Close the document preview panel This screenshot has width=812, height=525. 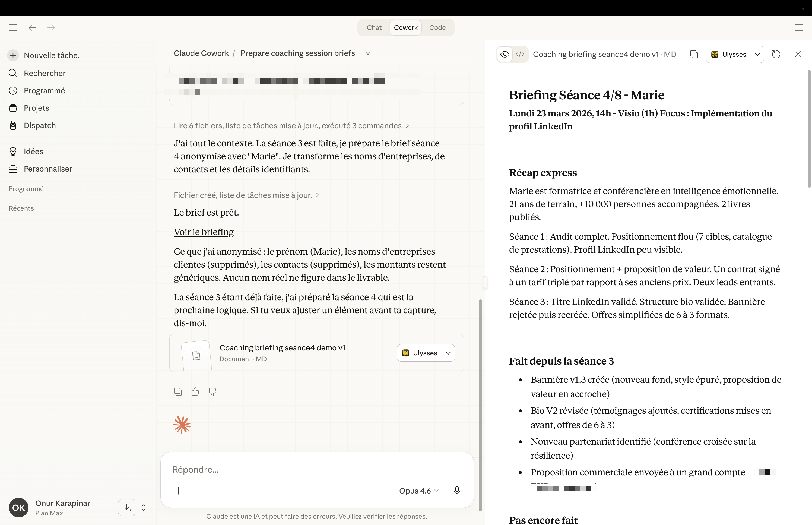[798, 55]
